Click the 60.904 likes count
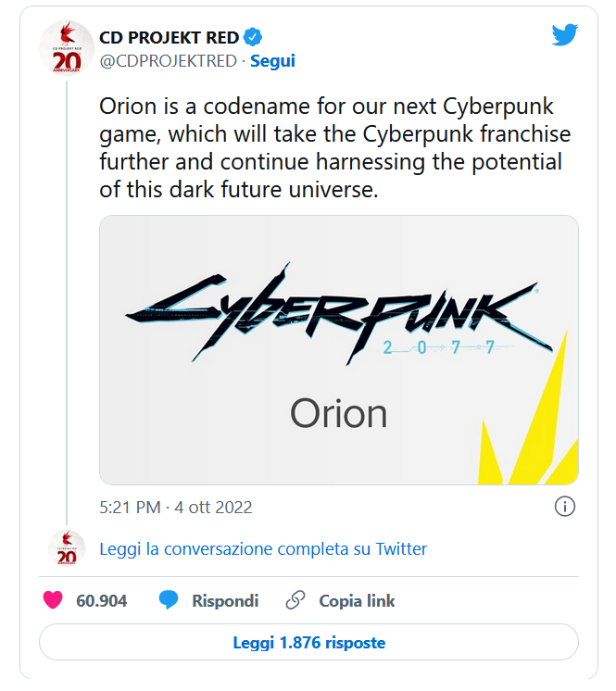The image size is (616, 691). click(101, 600)
